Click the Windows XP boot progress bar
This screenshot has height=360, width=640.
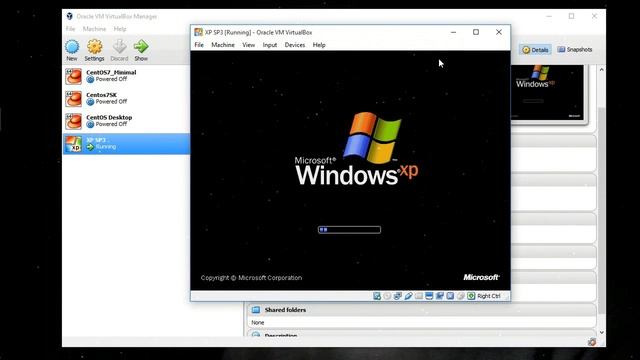click(349, 230)
